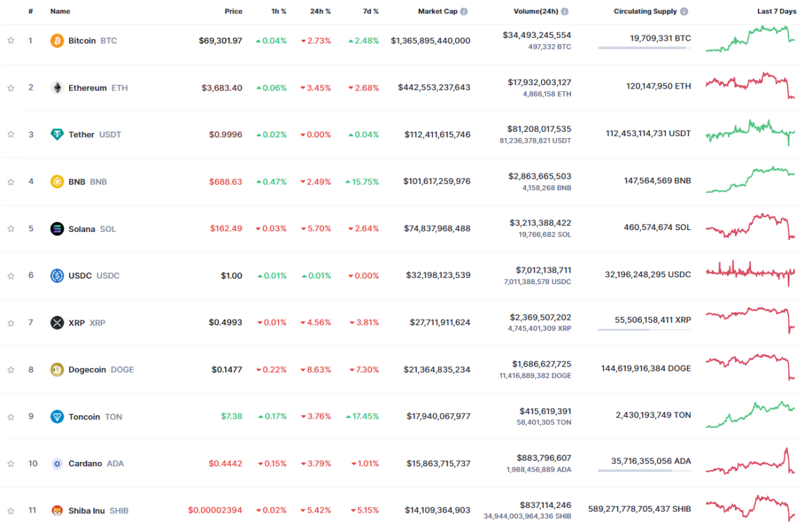Click the Tether coin logo
This screenshot has width=812, height=531.
tap(57, 135)
